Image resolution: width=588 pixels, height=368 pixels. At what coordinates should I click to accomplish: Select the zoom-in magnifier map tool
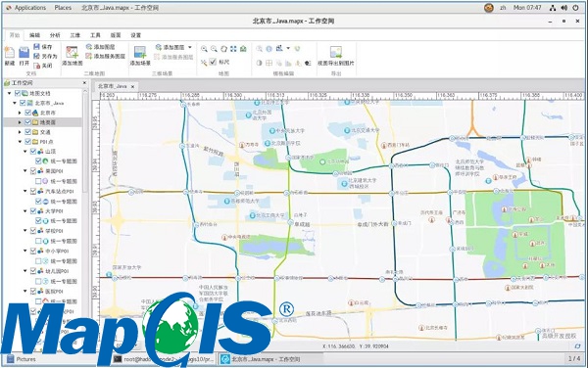point(204,49)
